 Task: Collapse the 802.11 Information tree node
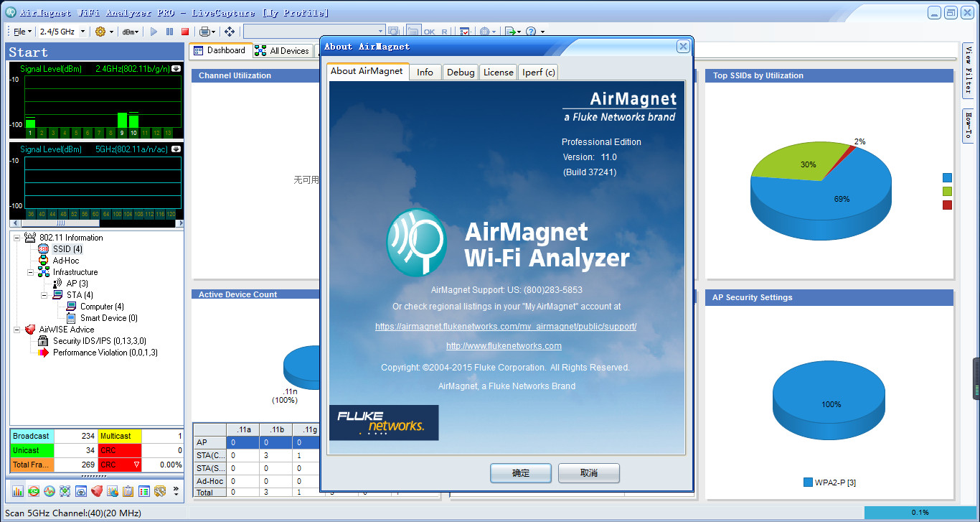click(x=17, y=238)
